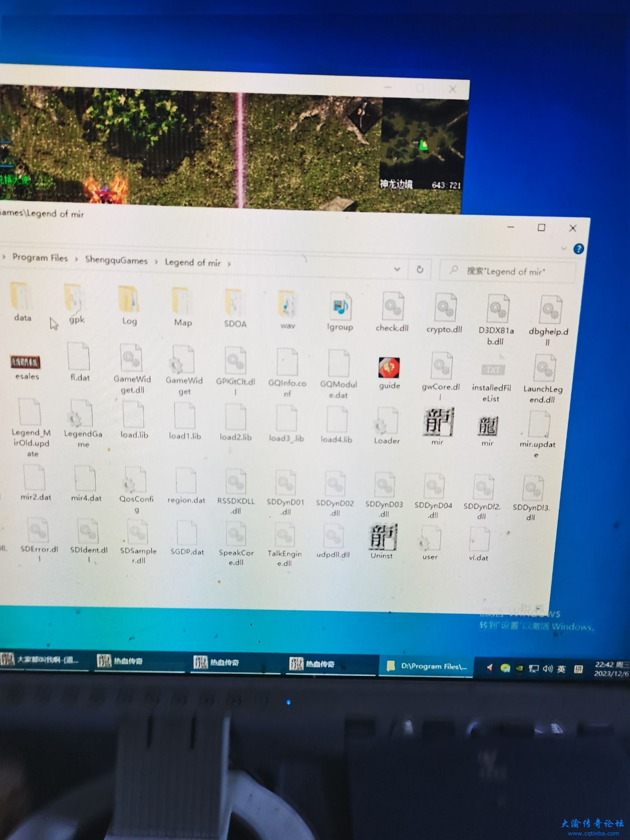Viewport: 630px width, 840px height.
Task: Select the Loader executable
Action: click(x=386, y=426)
